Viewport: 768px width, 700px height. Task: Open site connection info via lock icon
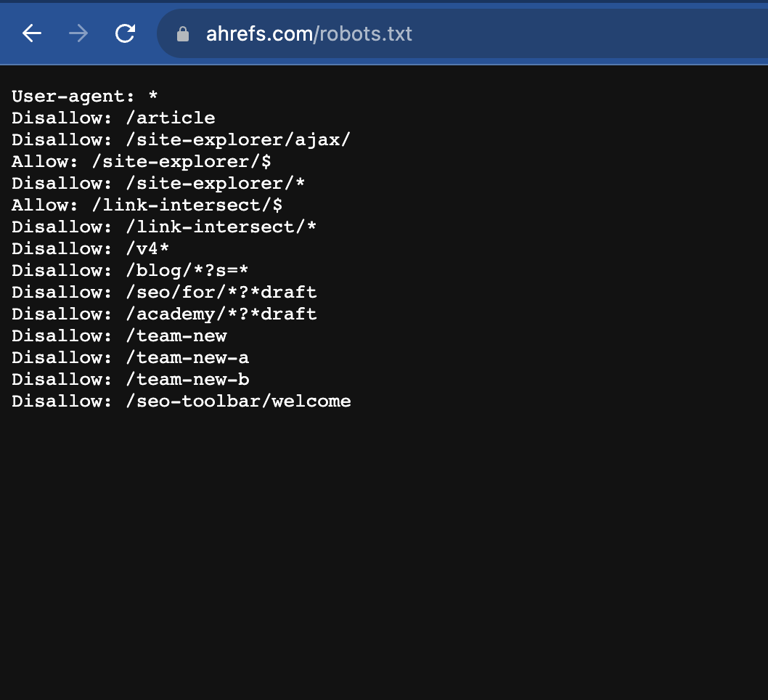182,33
